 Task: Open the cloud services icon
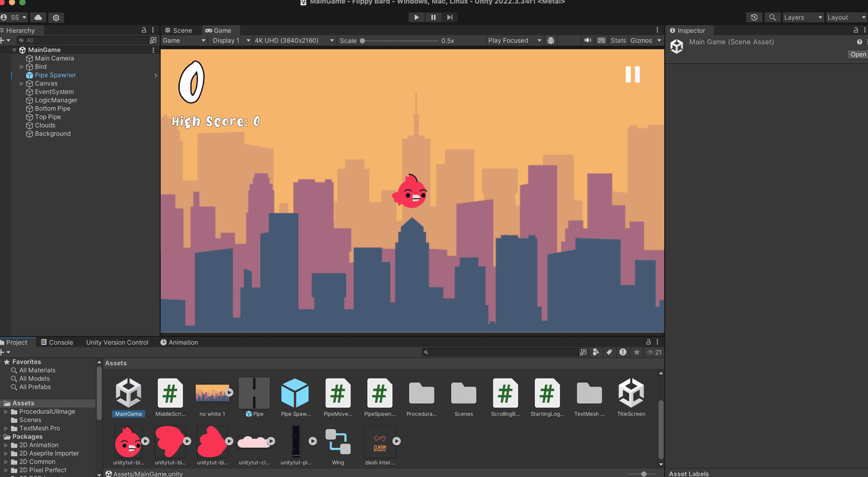coord(38,18)
